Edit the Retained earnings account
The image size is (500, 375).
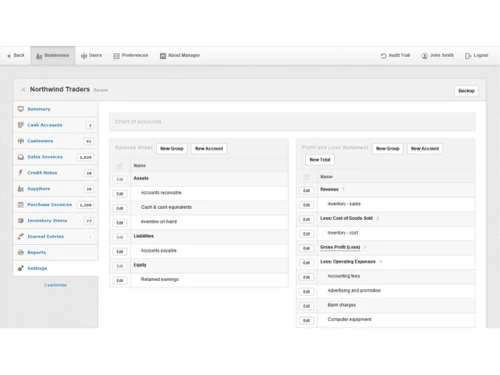(x=120, y=280)
